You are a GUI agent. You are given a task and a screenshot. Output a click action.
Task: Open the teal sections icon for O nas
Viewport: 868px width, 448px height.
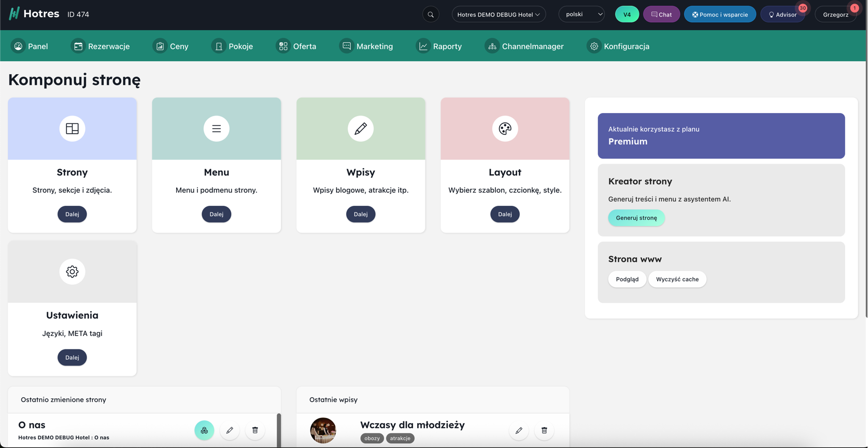pos(204,430)
